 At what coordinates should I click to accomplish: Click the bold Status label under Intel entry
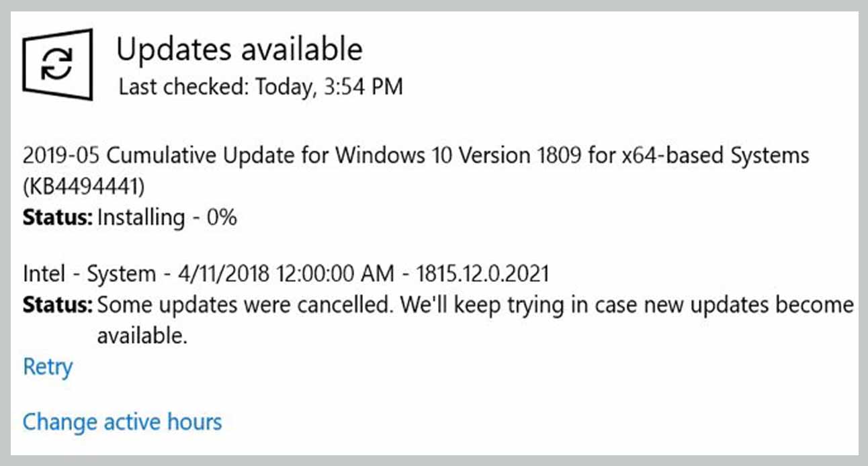(57, 306)
